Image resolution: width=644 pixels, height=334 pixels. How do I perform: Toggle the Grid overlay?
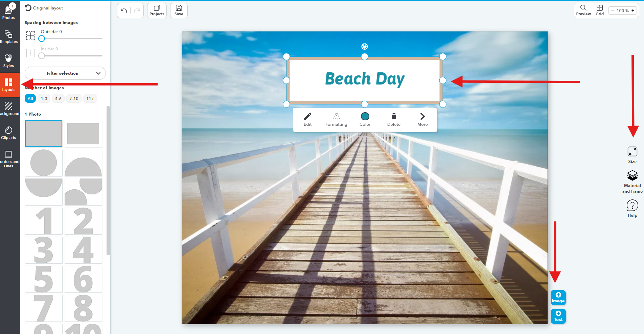pyautogui.click(x=600, y=10)
